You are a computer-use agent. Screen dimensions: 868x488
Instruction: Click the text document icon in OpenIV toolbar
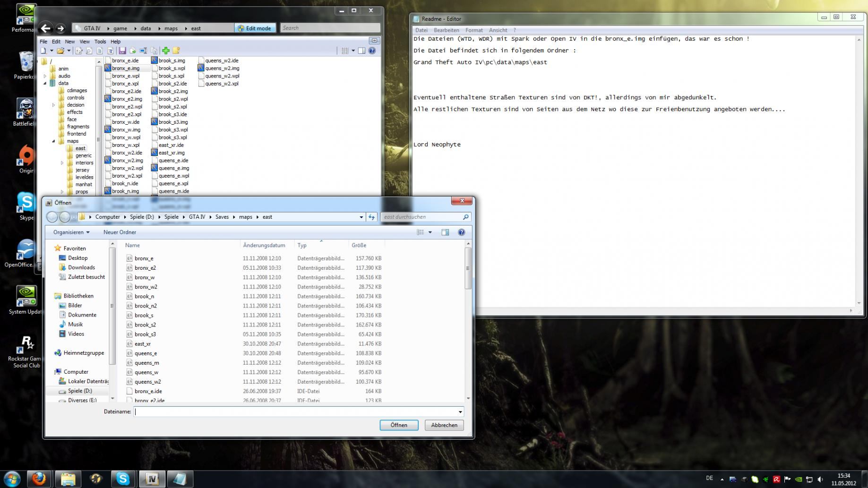tap(100, 51)
